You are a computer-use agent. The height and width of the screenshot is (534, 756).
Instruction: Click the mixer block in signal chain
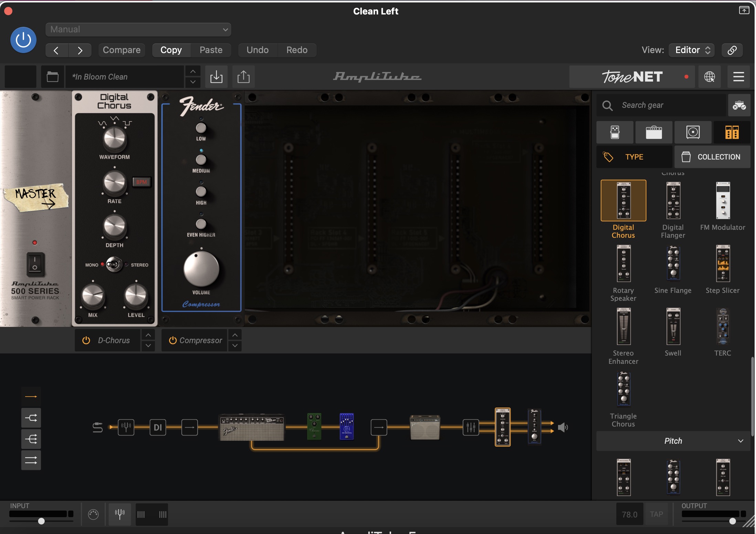[471, 428]
